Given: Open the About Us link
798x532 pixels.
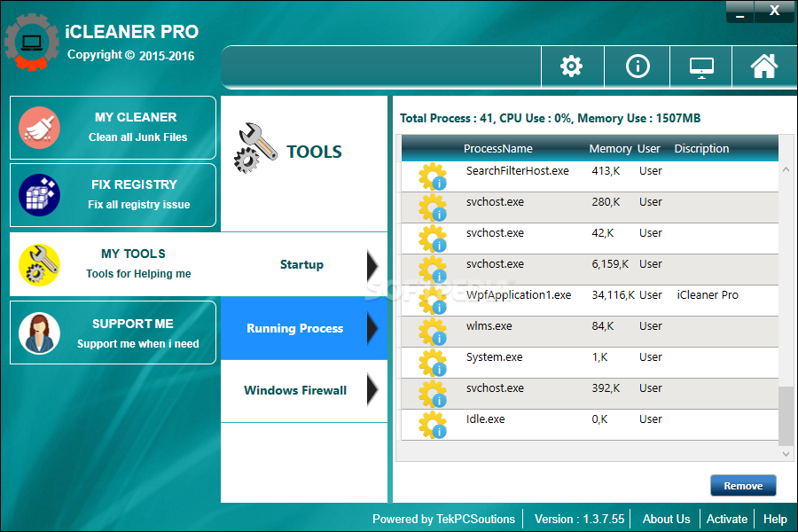Looking at the screenshot, I should coord(666,520).
